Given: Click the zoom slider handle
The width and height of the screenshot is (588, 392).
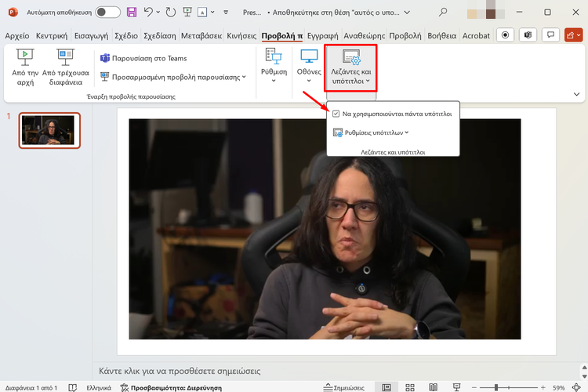Looking at the screenshot, I should pyautogui.click(x=496, y=387).
